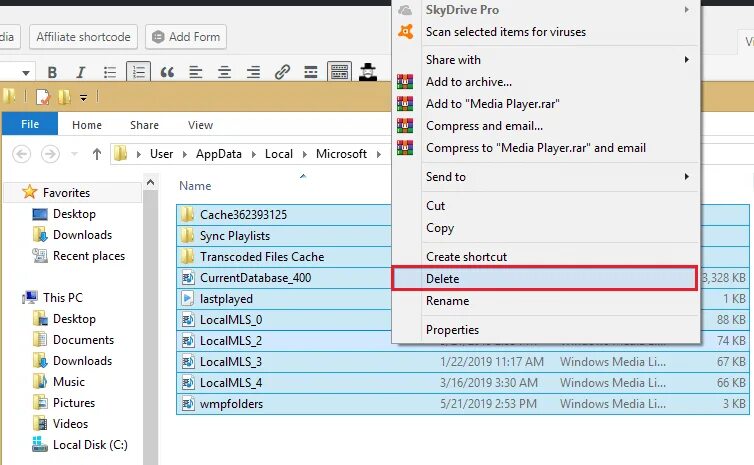Expand the arrow after User in address bar
The height and width of the screenshot is (465, 754).
[185, 154]
